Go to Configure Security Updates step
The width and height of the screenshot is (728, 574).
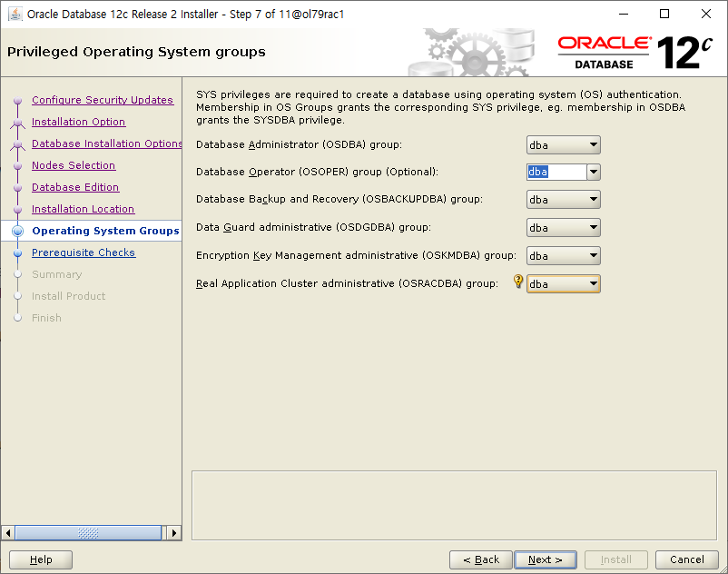(x=103, y=100)
